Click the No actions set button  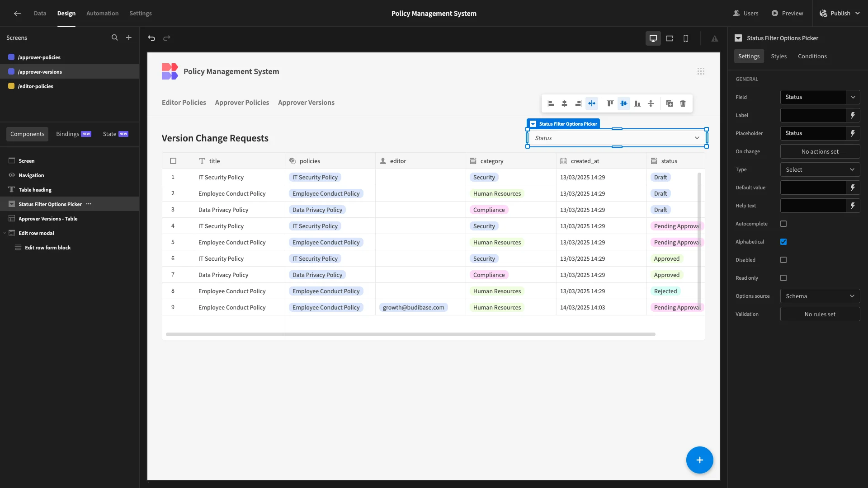pyautogui.click(x=820, y=151)
